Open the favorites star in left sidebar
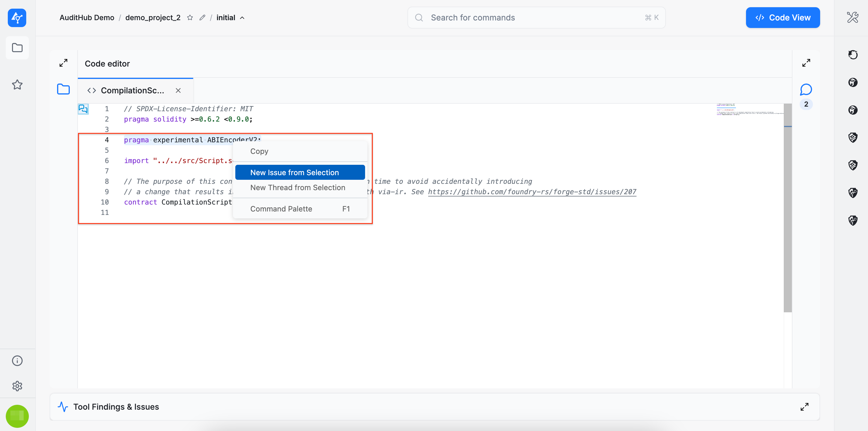868x431 pixels. coord(17,84)
